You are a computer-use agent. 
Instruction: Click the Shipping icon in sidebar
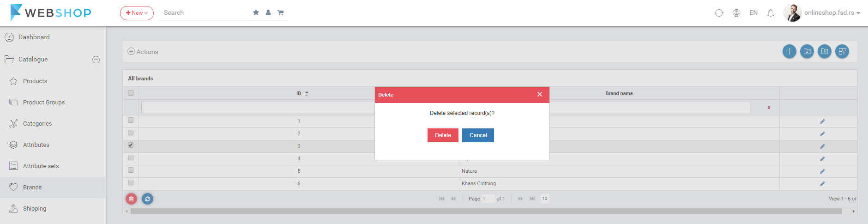tap(13, 208)
